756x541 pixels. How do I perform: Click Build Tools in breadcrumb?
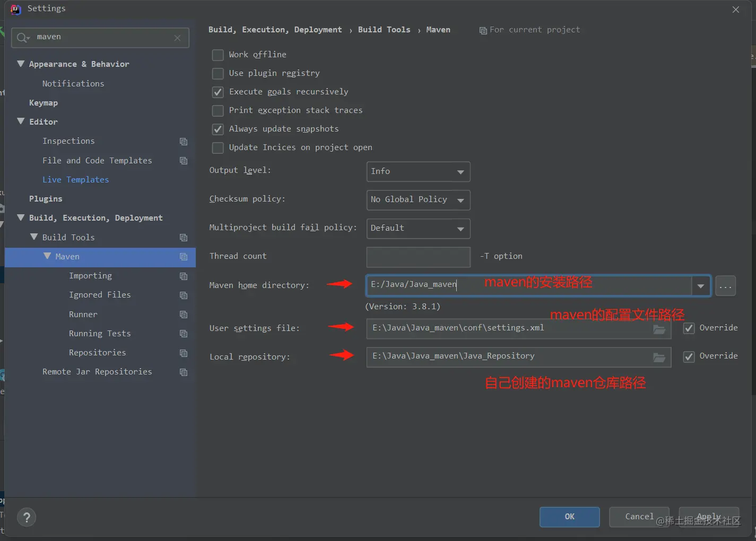click(384, 30)
